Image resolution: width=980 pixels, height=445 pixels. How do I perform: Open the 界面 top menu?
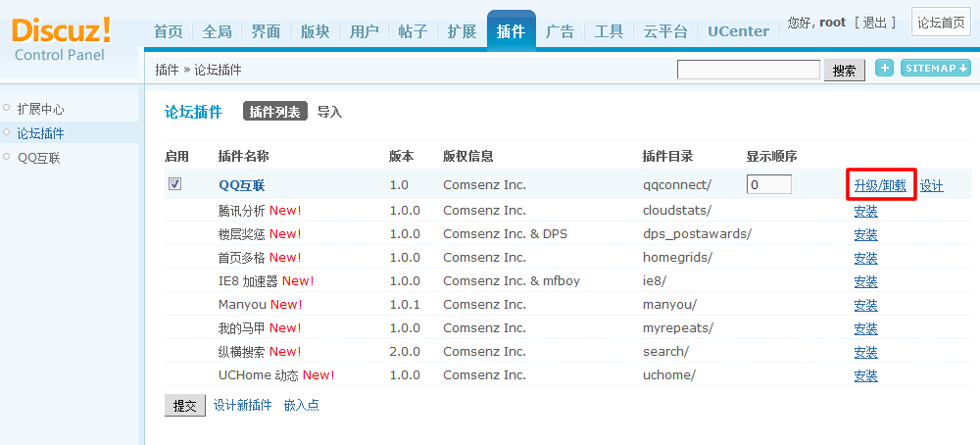[266, 31]
